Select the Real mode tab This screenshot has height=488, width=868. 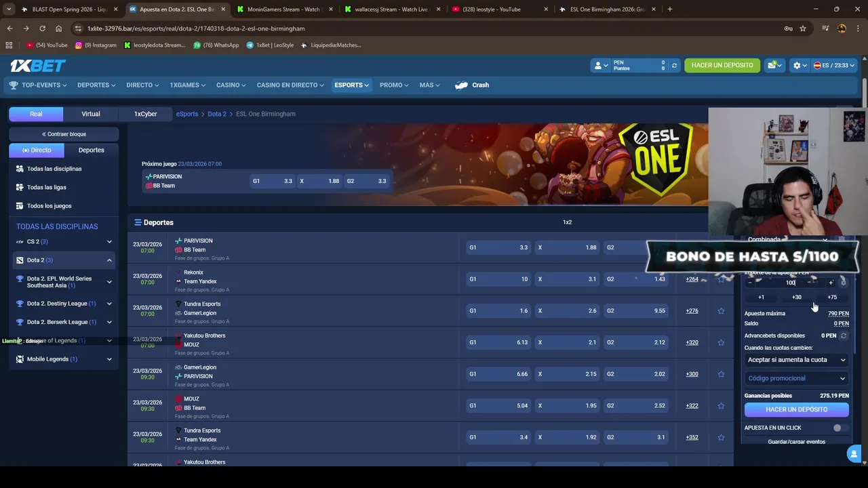click(36, 114)
